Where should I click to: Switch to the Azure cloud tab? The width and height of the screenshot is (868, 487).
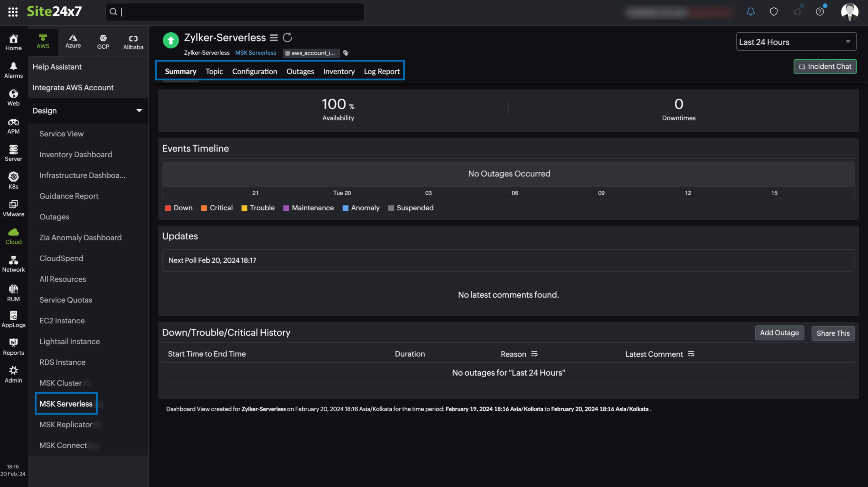pos(73,42)
